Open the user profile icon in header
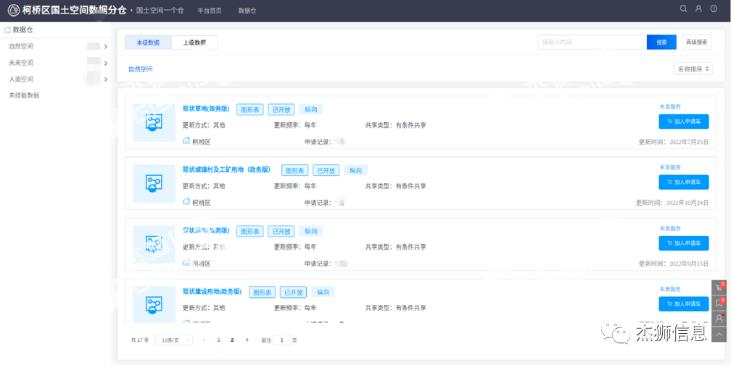Viewport: 732px width, 365px height. (698, 9)
